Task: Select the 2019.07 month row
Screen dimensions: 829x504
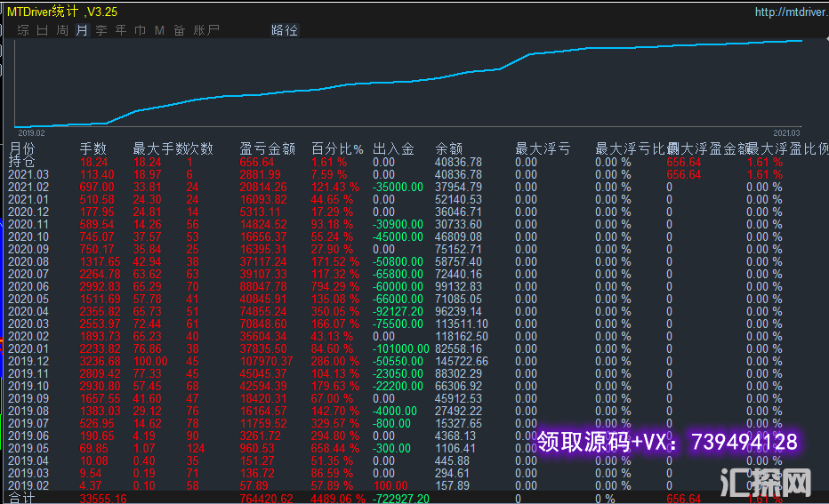Action: 28,423
